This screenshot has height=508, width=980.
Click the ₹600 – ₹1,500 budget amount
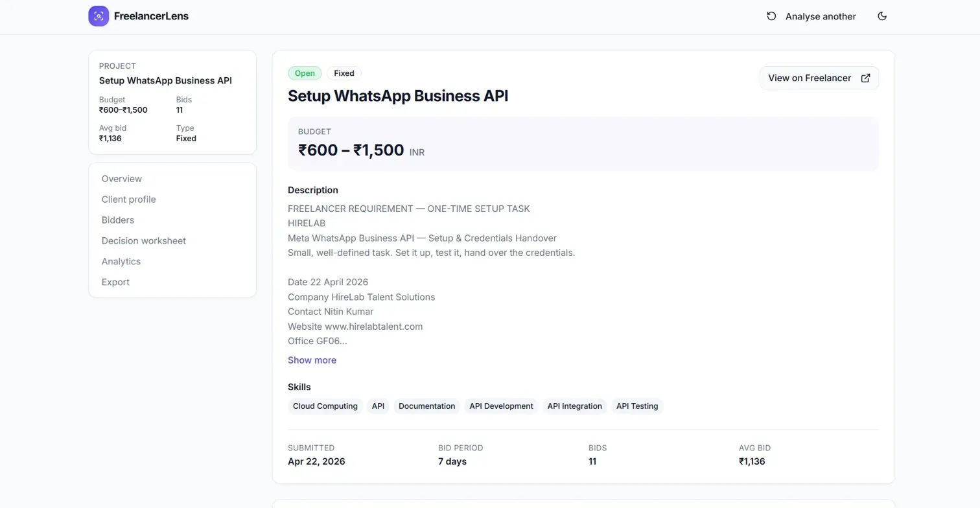tap(351, 150)
